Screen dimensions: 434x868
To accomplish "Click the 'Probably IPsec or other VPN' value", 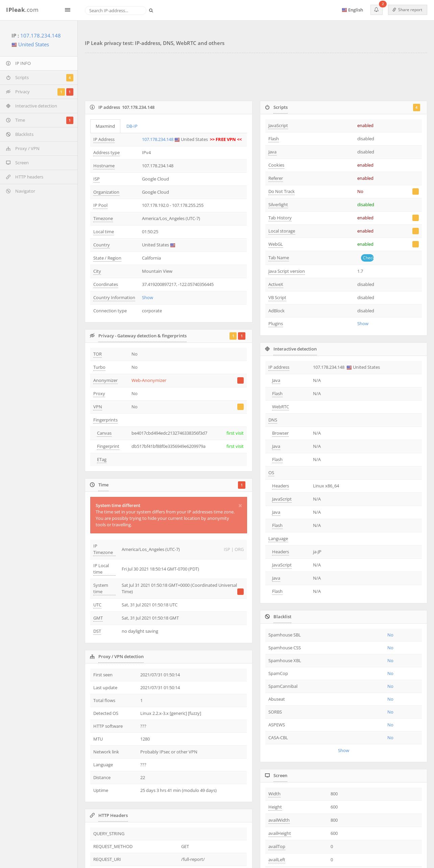I will [x=169, y=752].
